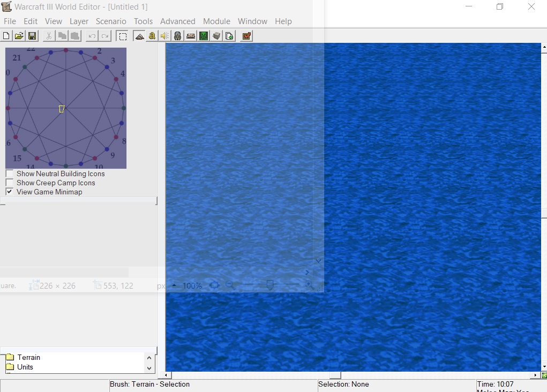Open a map with the folder icon
The width and height of the screenshot is (547, 392).
tap(19, 36)
